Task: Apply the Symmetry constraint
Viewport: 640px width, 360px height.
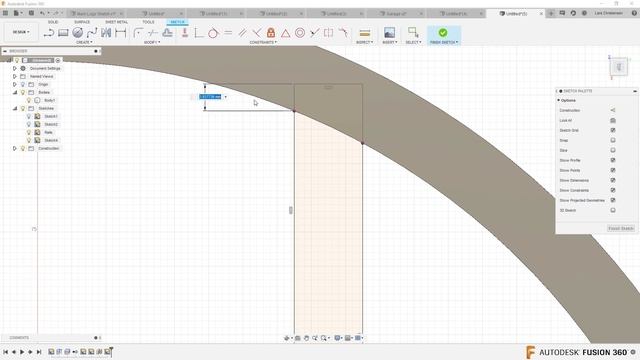Action: (329, 33)
